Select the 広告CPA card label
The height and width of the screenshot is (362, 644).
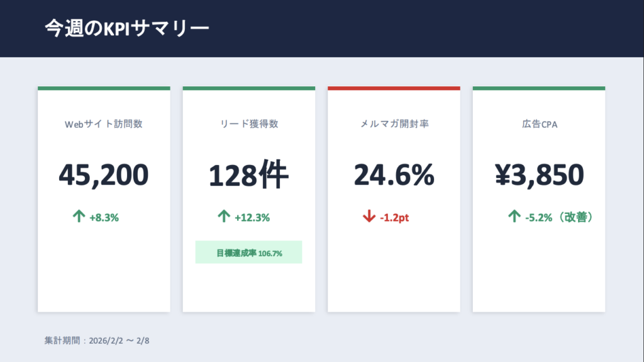(x=539, y=124)
